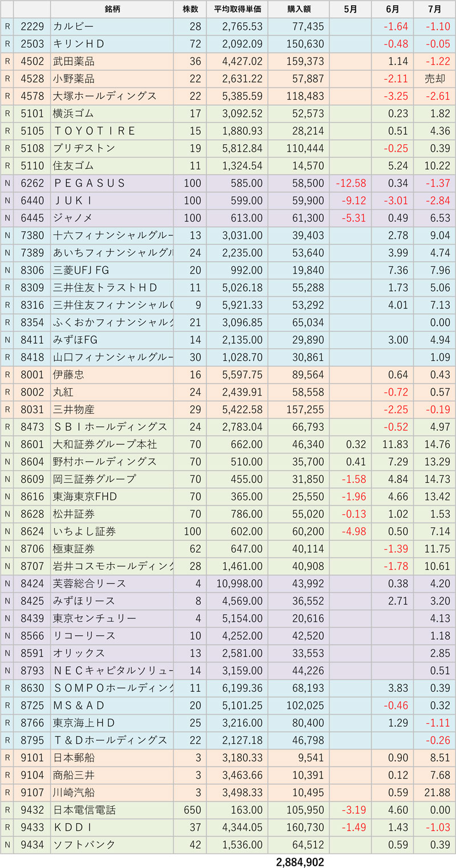This screenshot has width=456, height=868.
Task: Select the 極東証券 name cell
Action: tap(112, 549)
